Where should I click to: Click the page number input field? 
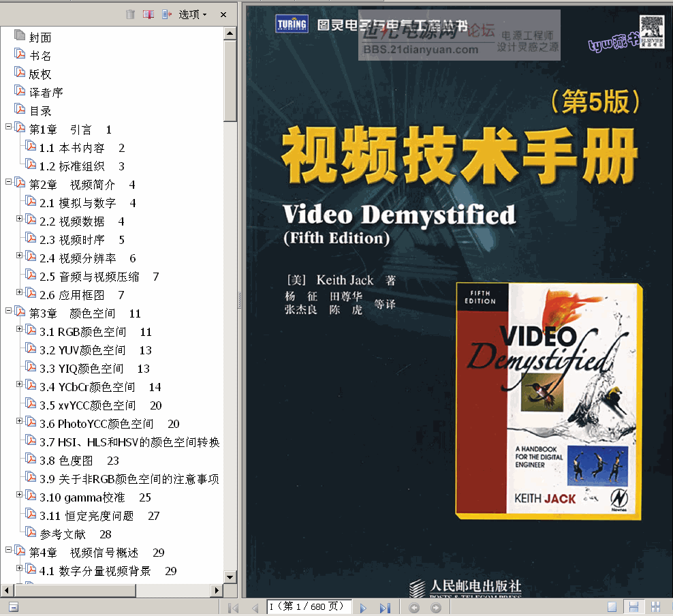click(x=309, y=606)
